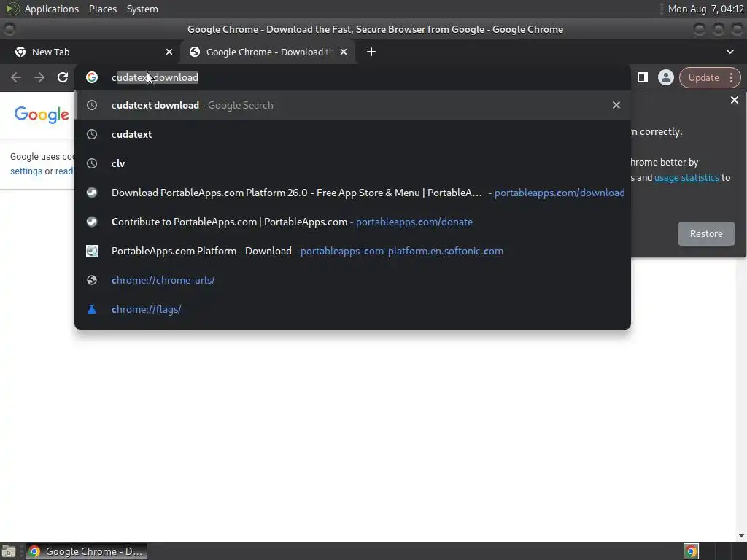Select the clv history suggestion
Screen dimensions: 747x560
(352, 163)
